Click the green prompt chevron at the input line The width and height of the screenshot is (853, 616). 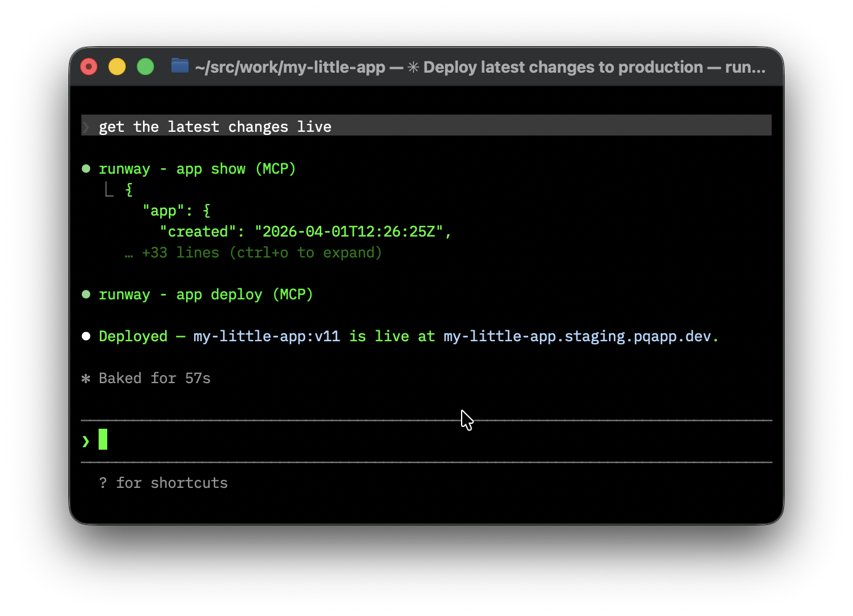(x=86, y=441)
